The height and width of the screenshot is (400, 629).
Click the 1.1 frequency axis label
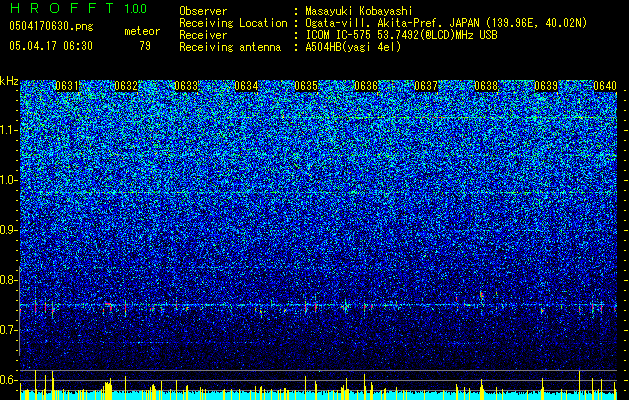(x=9, y=130)
